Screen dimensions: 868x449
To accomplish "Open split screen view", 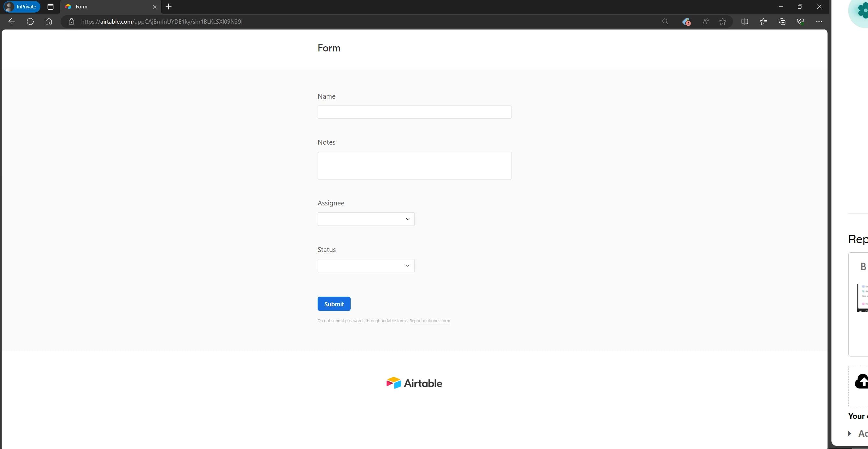I will [x=745, y=22].
